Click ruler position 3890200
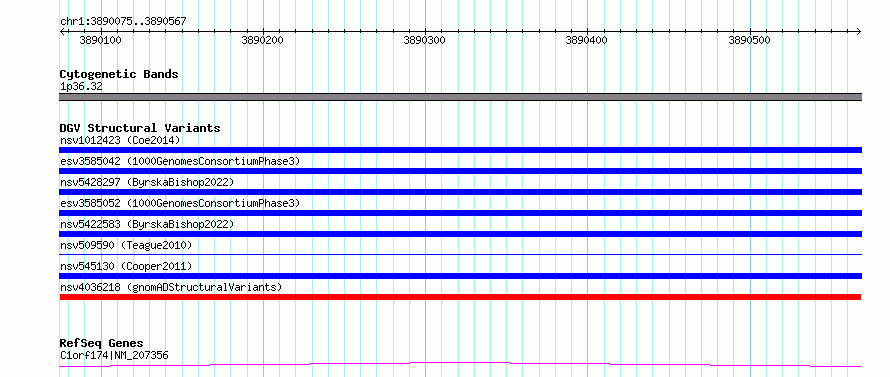The width and height of the screenshot is (890, 377). point(263,40)
